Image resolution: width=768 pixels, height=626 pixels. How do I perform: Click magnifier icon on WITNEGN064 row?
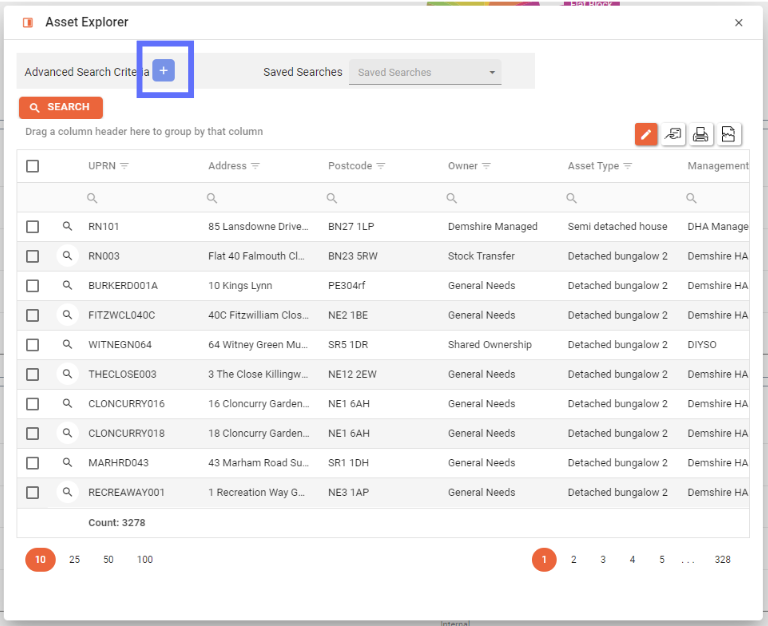(x=67, y=345)
